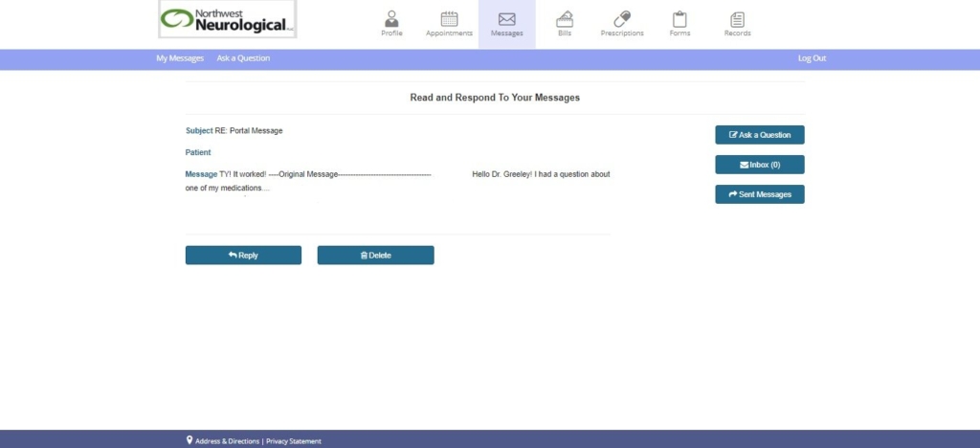Choose Ask a Question in purple submenu bar
Viewport: 980px width, 448px height.
point(243,58)
